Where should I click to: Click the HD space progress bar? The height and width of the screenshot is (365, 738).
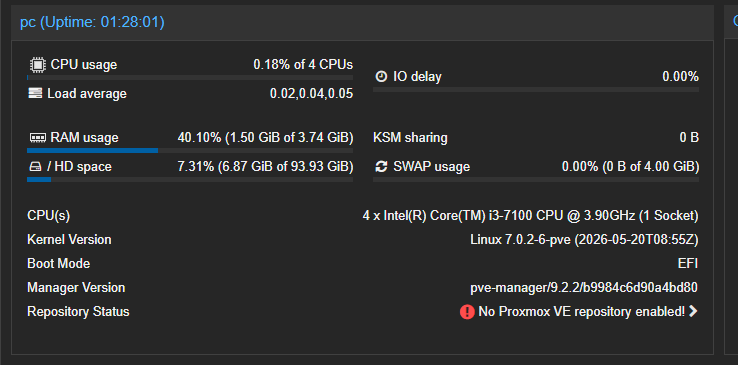(190, 179)
